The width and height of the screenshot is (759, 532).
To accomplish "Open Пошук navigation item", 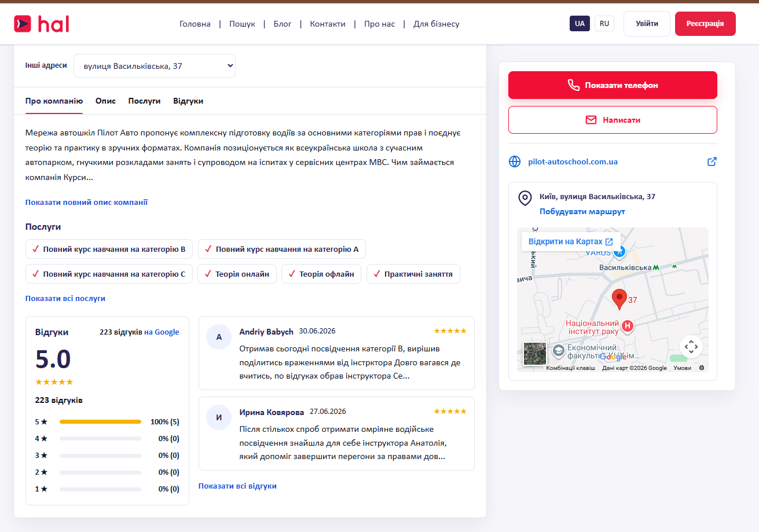I will coord(242,24).
